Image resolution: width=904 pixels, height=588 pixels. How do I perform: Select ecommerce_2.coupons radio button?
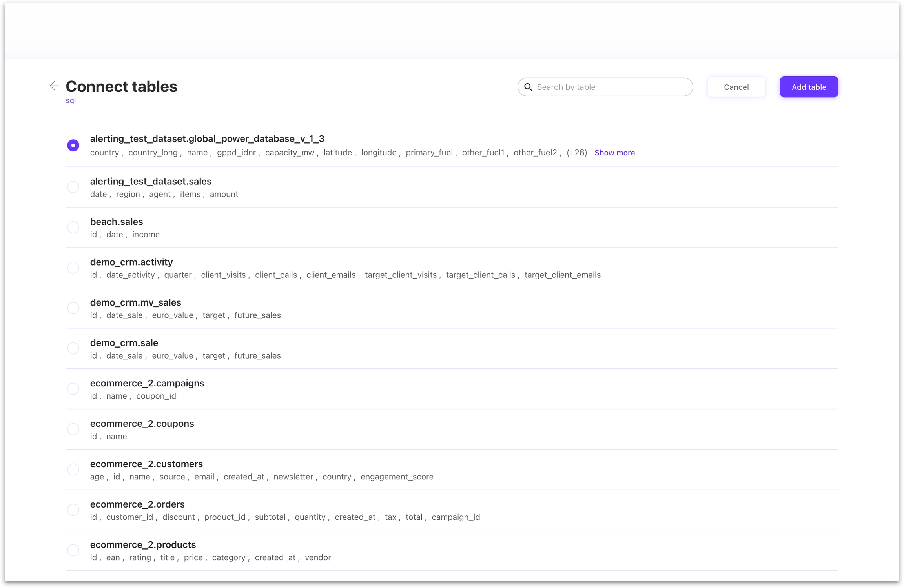coord(73,430)
